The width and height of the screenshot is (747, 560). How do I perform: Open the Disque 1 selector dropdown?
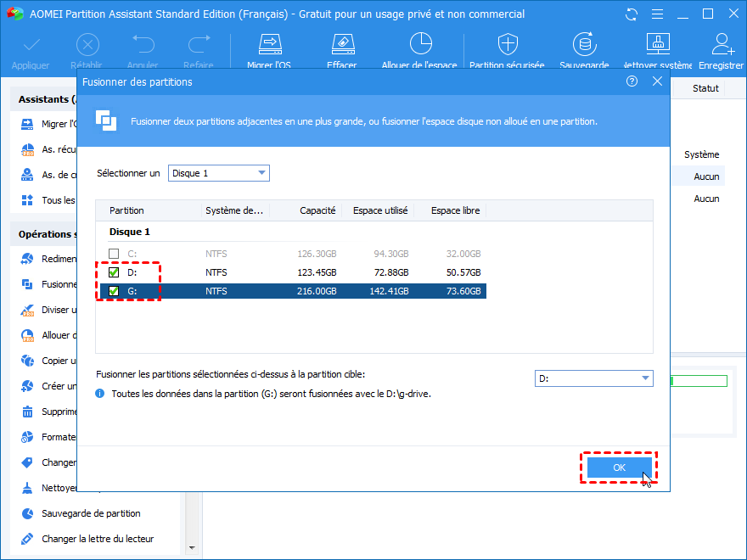click(219, 173)
